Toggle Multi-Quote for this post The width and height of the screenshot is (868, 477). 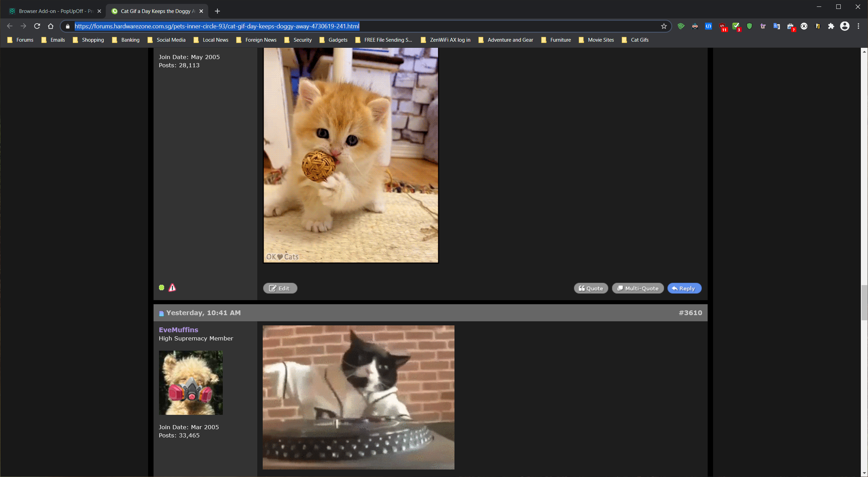point(637,288)
